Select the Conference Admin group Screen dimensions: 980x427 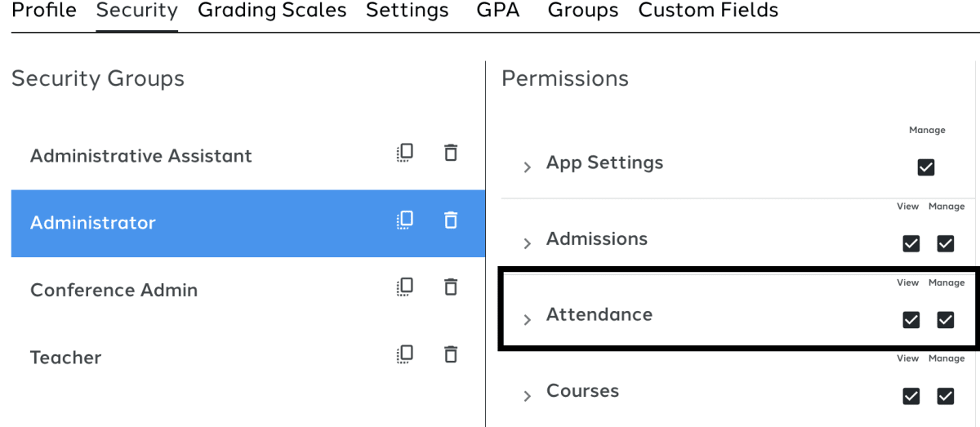pos(248,290)
